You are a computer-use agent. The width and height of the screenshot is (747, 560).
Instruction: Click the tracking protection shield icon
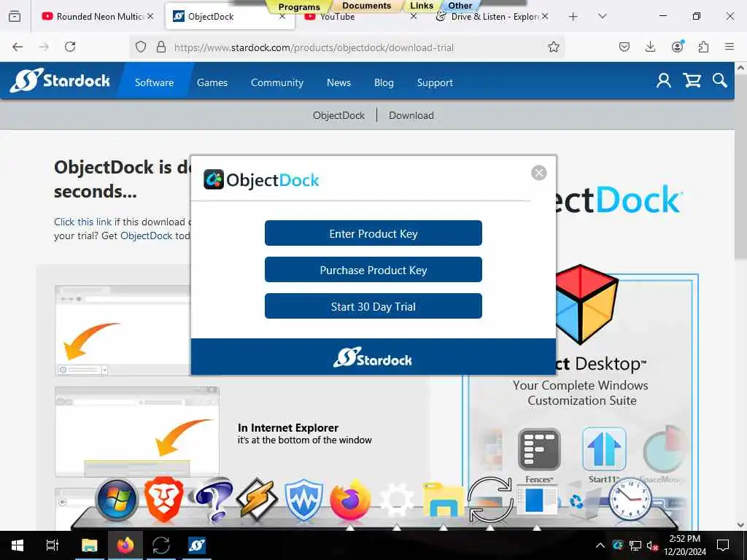141,47
